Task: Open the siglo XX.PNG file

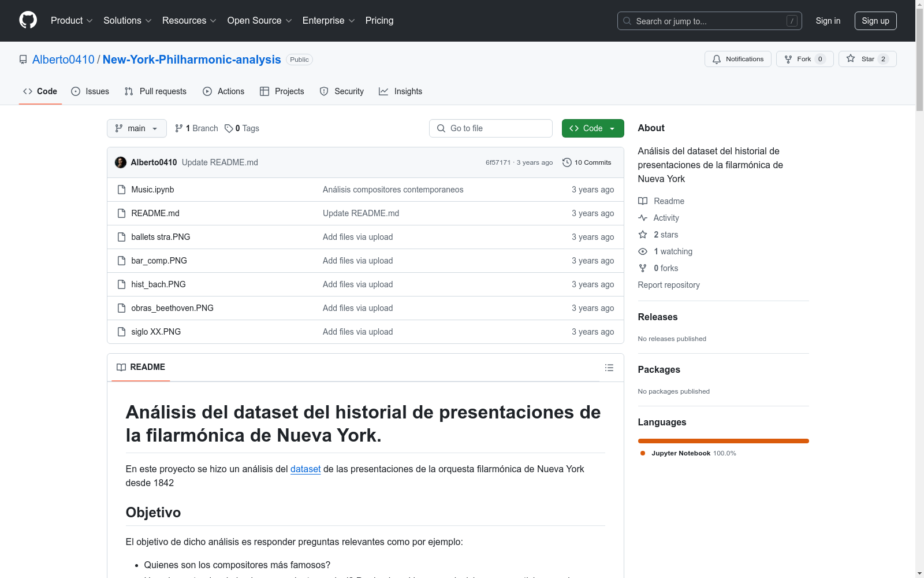Action: pos(156,332)
